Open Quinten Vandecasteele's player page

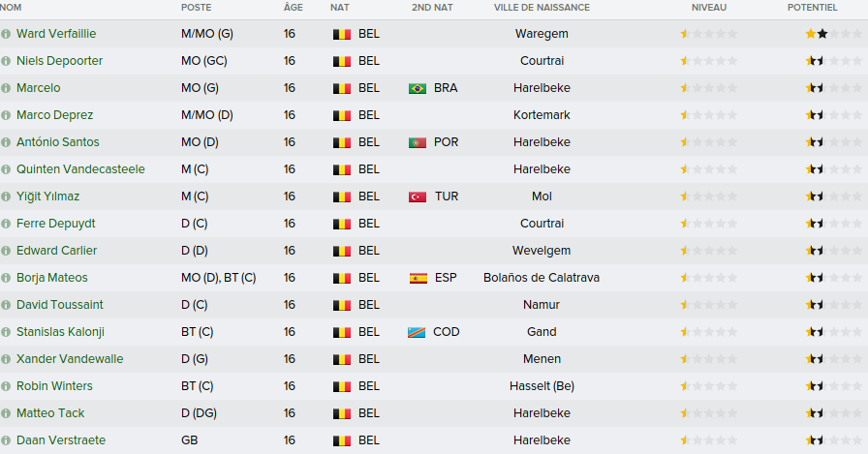pyautogui.click(x=80, y=169)
